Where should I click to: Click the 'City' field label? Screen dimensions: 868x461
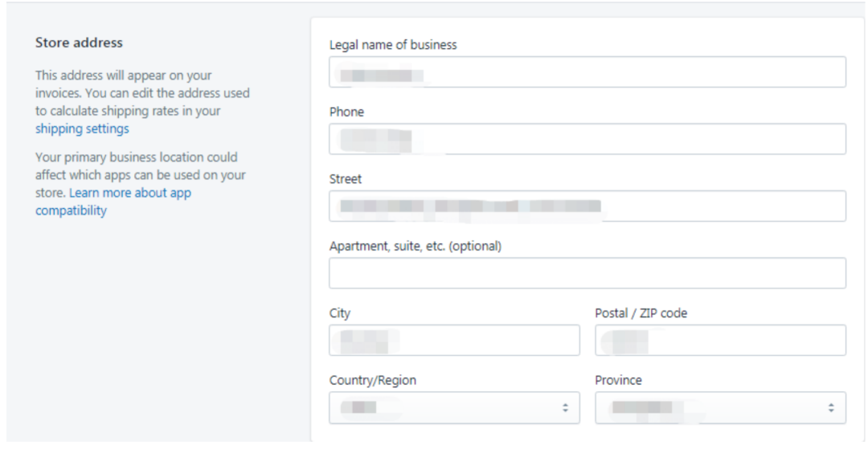click(x=340, y=313)
